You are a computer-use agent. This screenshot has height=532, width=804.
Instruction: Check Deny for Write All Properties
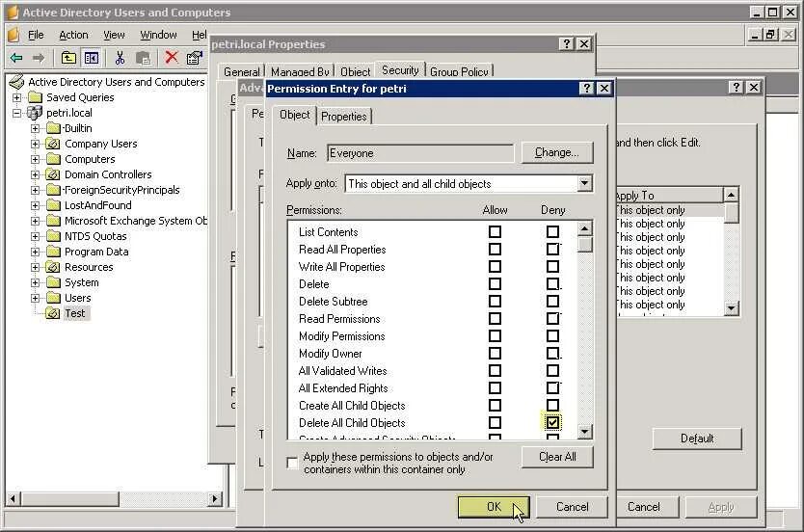tap(552, 267)
